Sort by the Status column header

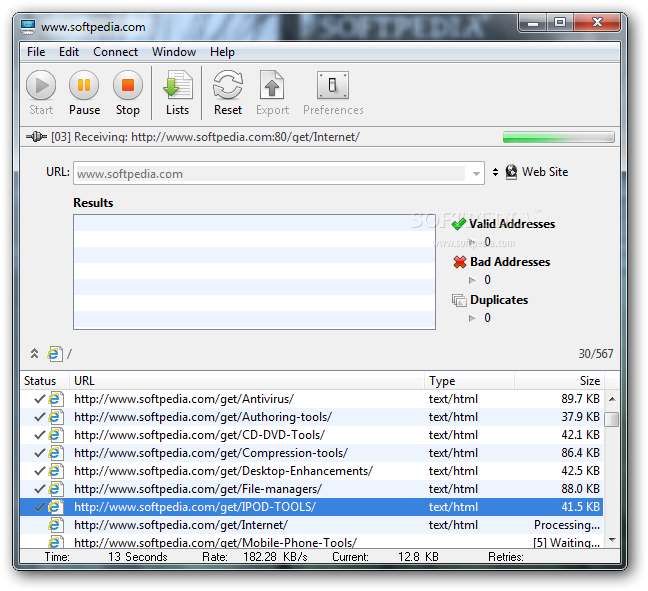pos(45,381)
